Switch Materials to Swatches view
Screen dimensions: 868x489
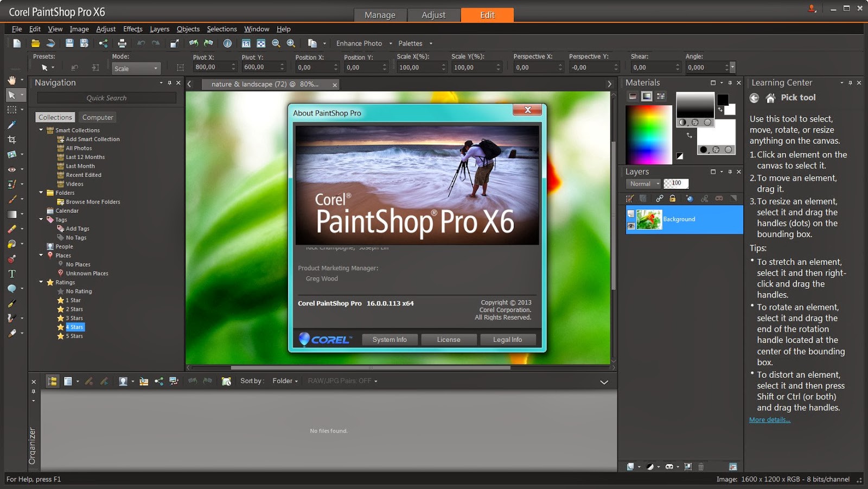tap(661, 96)
